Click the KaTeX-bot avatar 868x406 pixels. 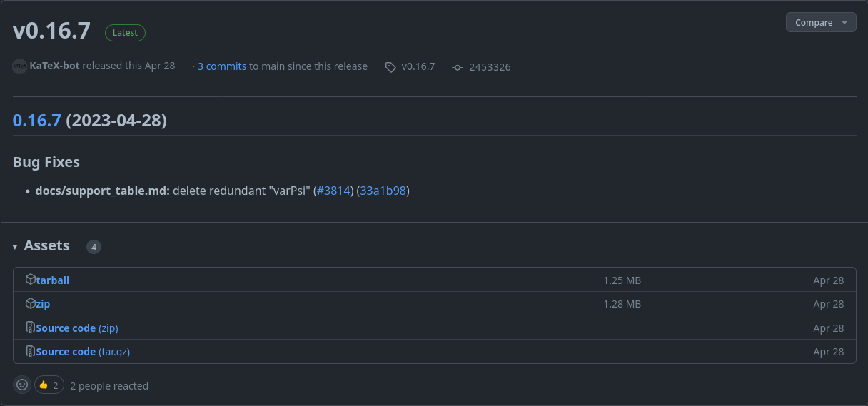(x=20, y=66)
